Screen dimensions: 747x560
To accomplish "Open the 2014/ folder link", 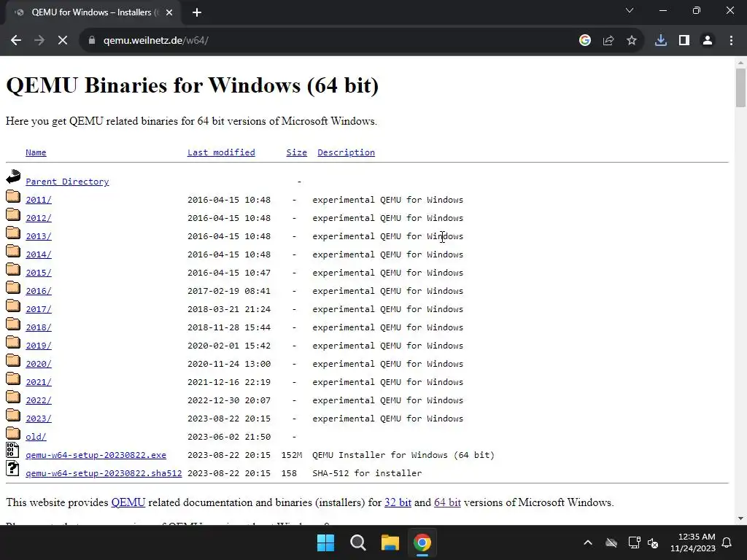I will point(39,254).
